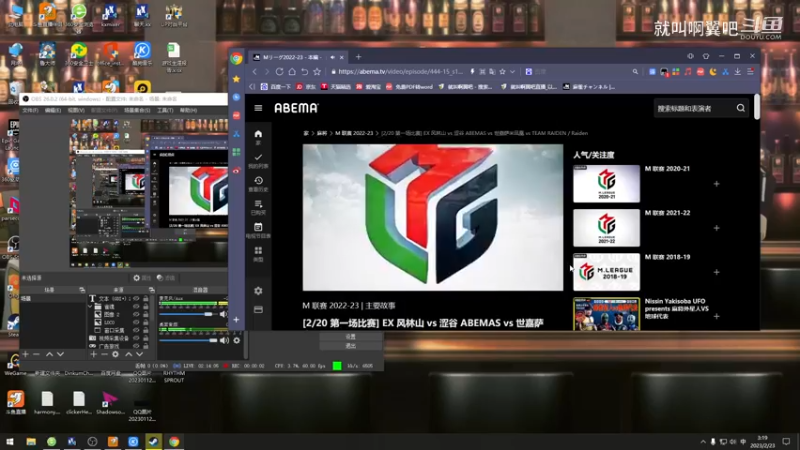Remove the selected OBS scene
This screenshot has width=800, height=450.
tap(36, 354)
